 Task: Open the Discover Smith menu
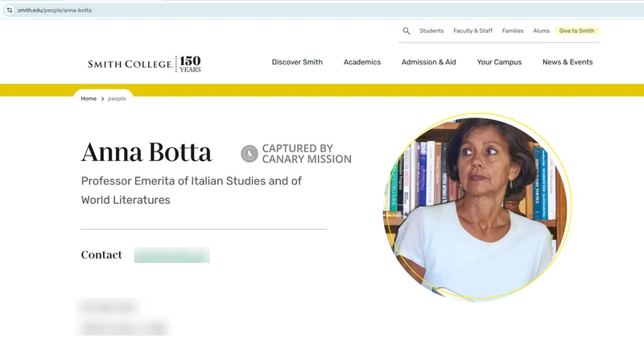[297, 62]
